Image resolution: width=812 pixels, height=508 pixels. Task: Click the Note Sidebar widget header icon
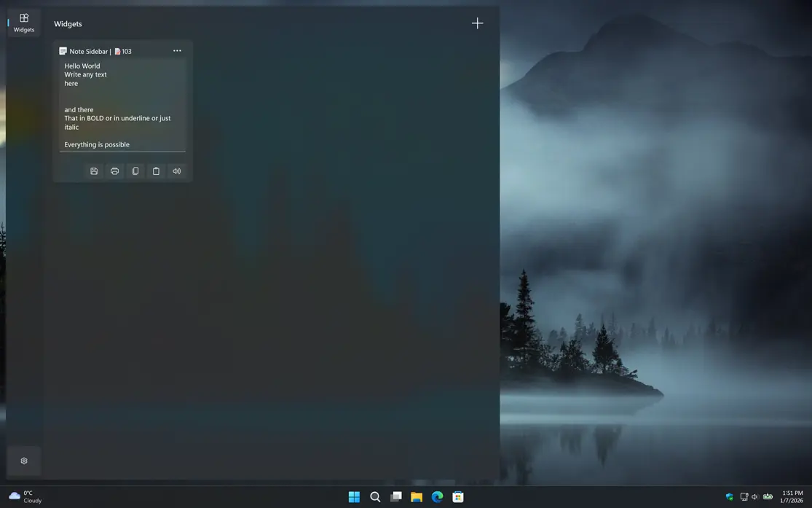click(x=64, y=51)
